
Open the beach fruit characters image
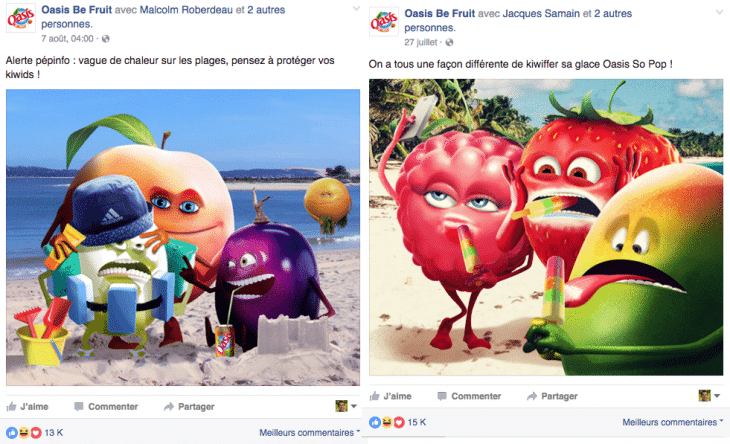coord(183,237)
